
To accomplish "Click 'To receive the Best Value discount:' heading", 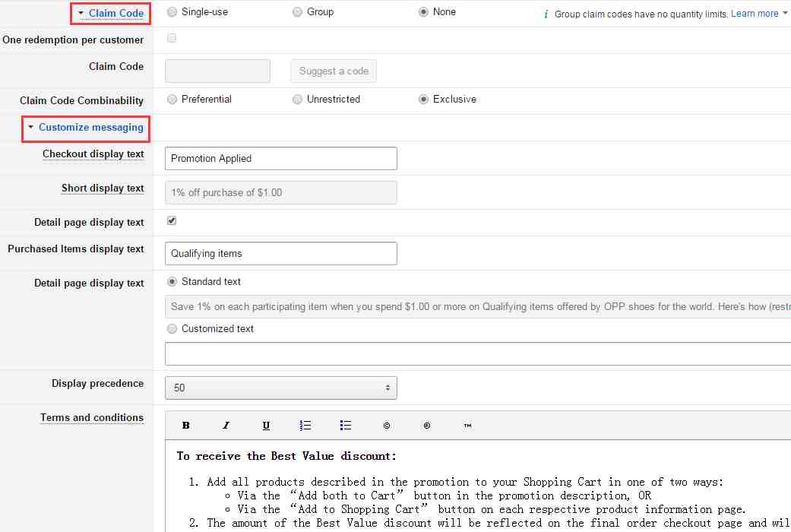I will 286,456.
